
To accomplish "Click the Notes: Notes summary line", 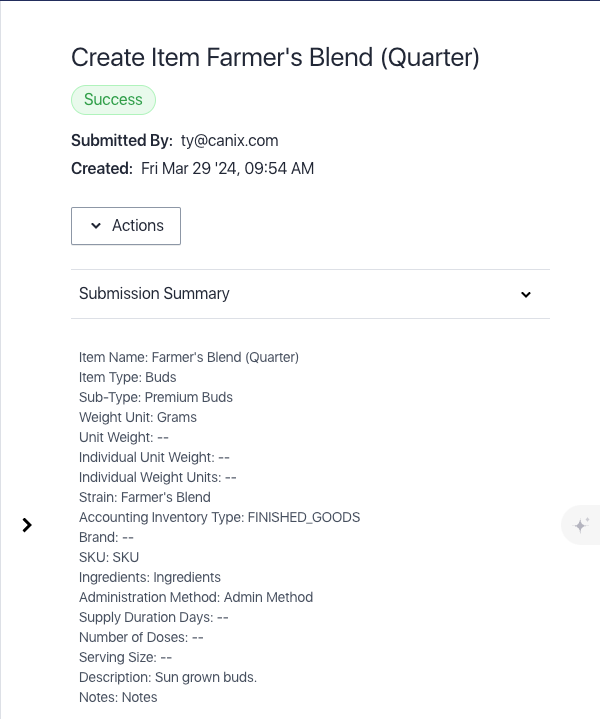I will [x=118, y=697].
